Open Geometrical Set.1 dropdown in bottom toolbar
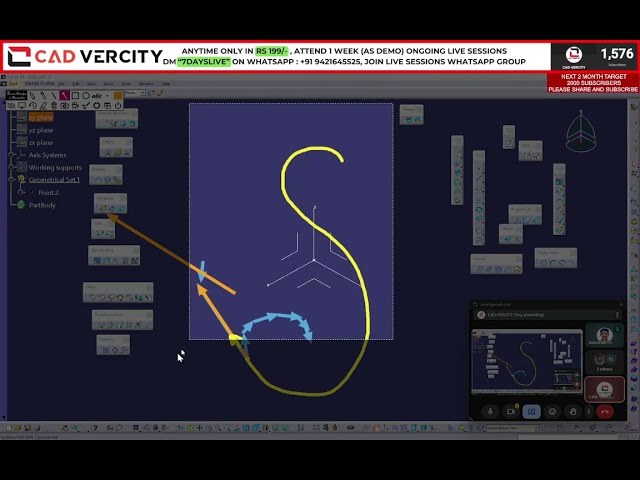The width and height of the screenshot is (640, 480). [x=513, y=428]
